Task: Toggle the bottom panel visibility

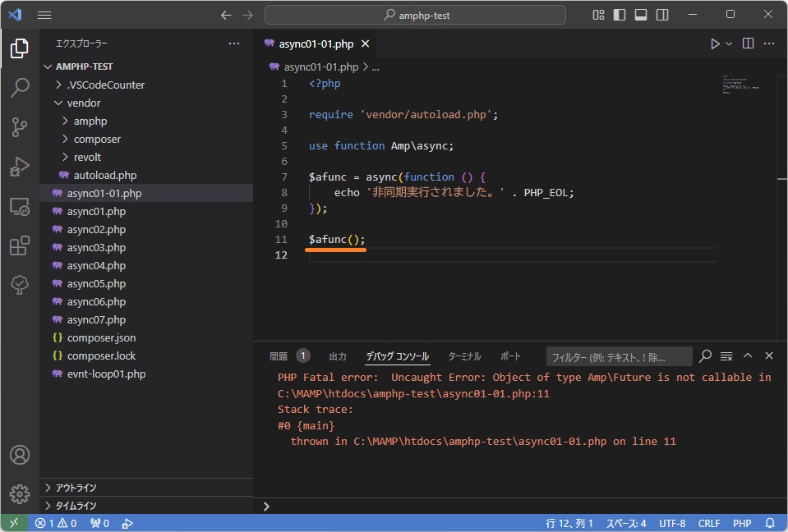Action: (x=641, y=15)
